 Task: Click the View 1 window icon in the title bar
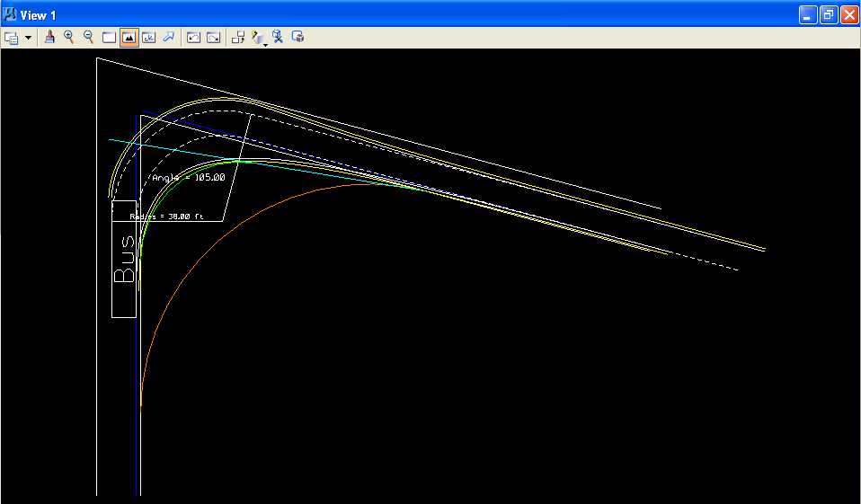pos(11,15)
